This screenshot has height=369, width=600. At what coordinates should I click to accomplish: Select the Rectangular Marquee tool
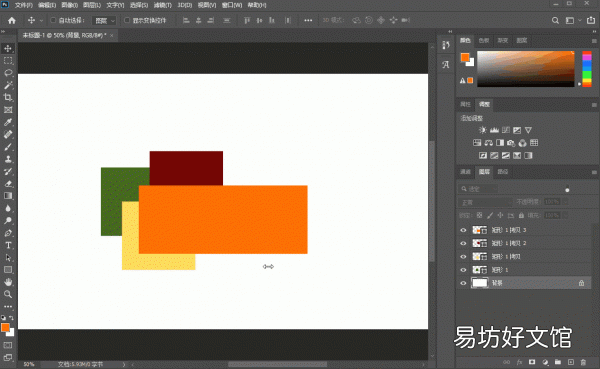(x=8, y=60)
